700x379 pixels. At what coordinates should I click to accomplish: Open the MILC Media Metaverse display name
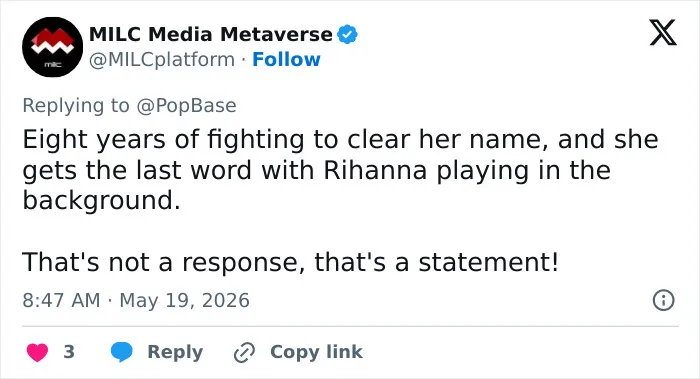tap(211, 34)
